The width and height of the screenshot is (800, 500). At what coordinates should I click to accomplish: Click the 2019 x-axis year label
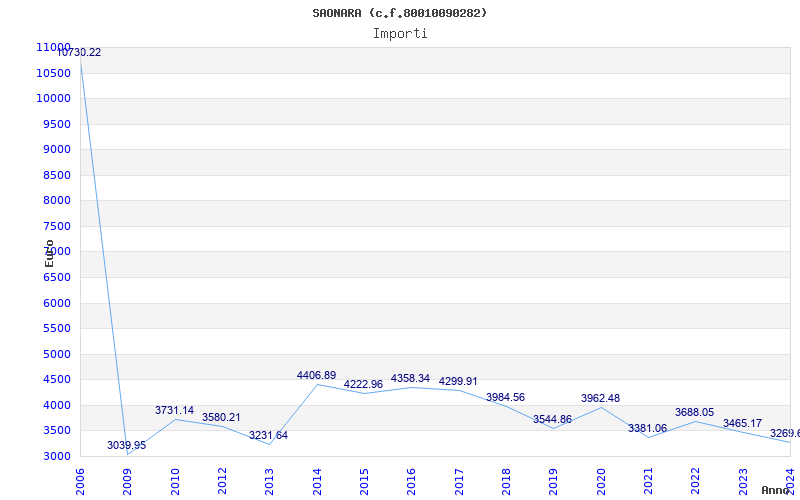point(554,482)
